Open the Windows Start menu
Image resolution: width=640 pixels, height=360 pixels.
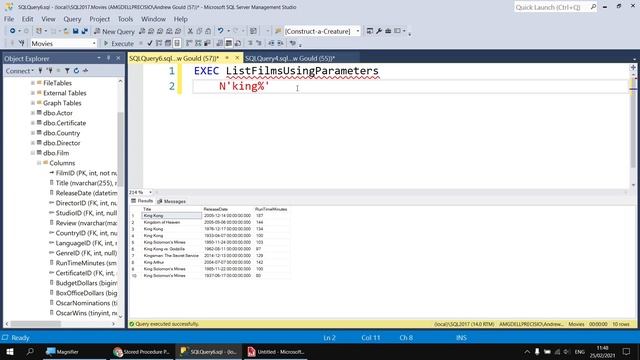[10, 351]
